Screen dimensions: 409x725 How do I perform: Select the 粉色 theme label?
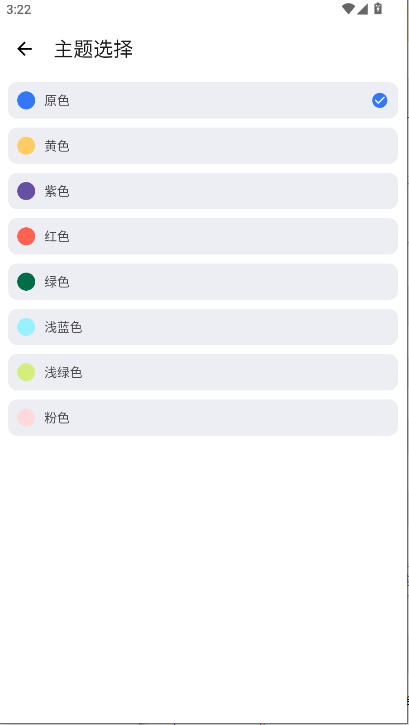pyautogui.click(x=57, y=418)
